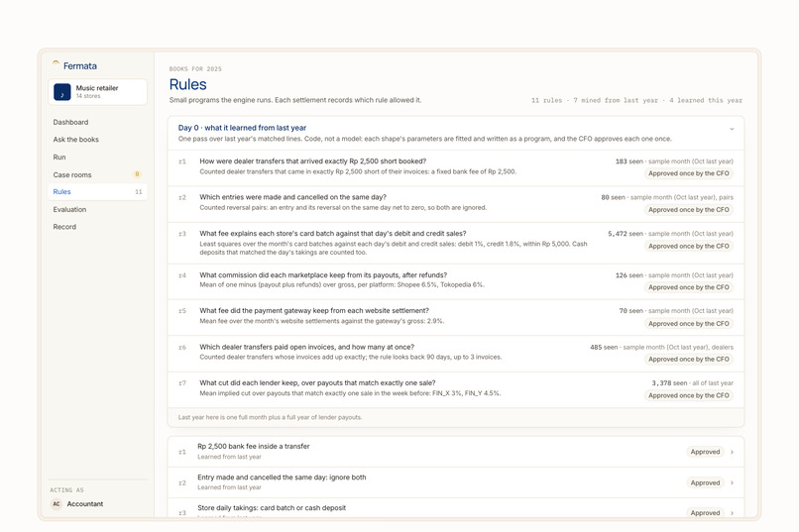
Task: Go to Ask the books
Action: 98,140
